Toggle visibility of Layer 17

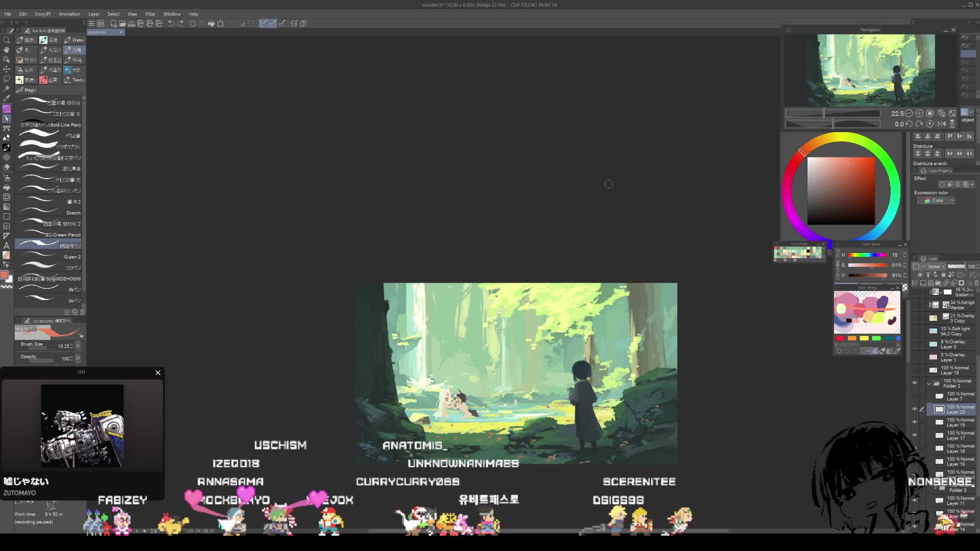[915, 435]
